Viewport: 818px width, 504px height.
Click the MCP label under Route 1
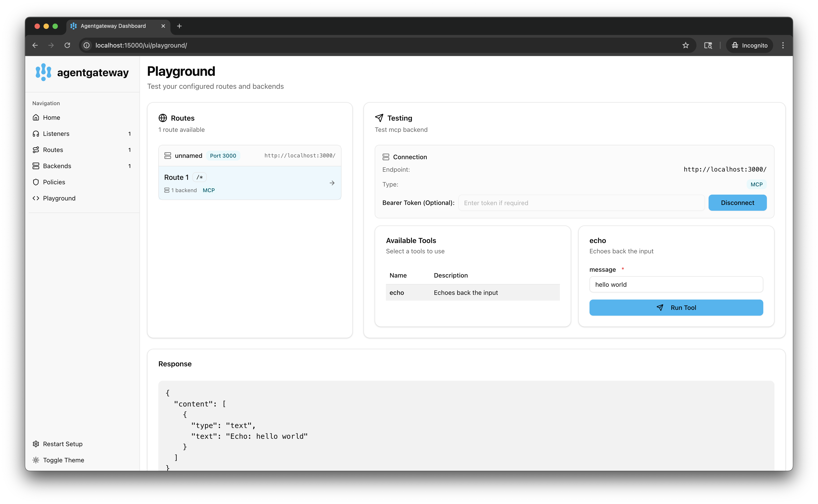pos(209,190)
